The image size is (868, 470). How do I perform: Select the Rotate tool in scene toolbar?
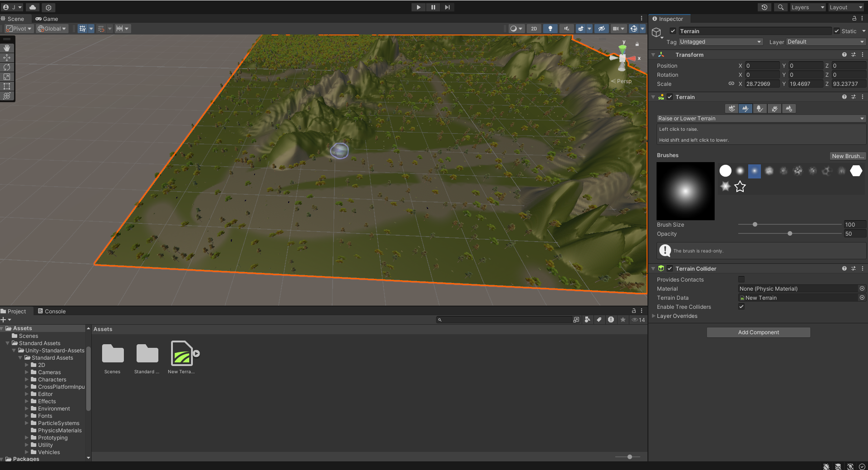click(x=7, y=67)
